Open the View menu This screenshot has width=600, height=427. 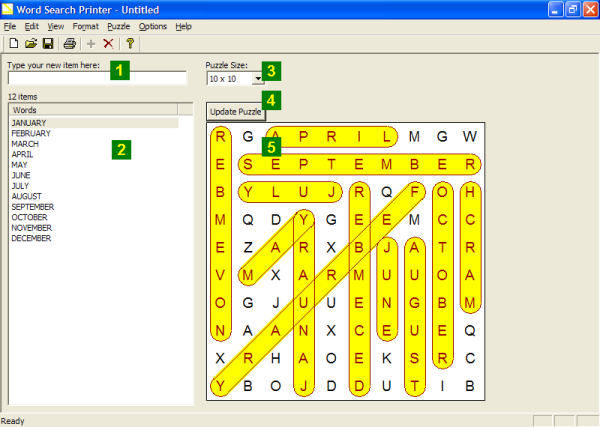56,26
